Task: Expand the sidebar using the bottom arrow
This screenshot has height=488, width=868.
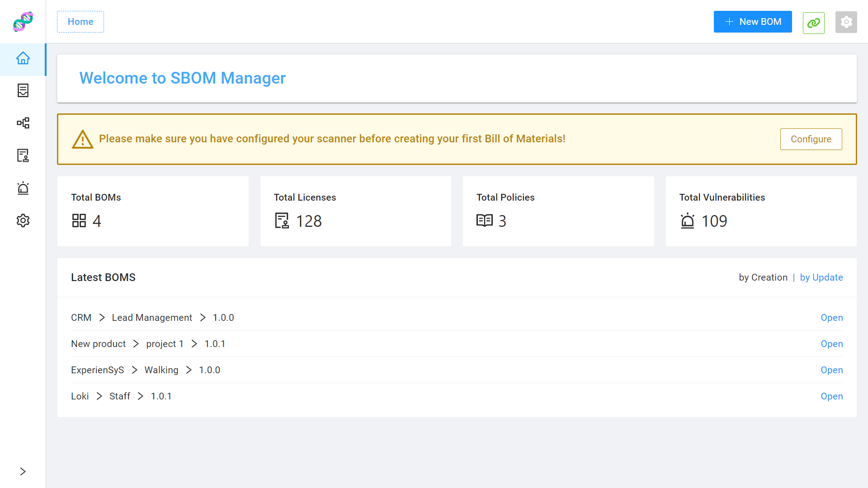Action: (x=23, y=471)
